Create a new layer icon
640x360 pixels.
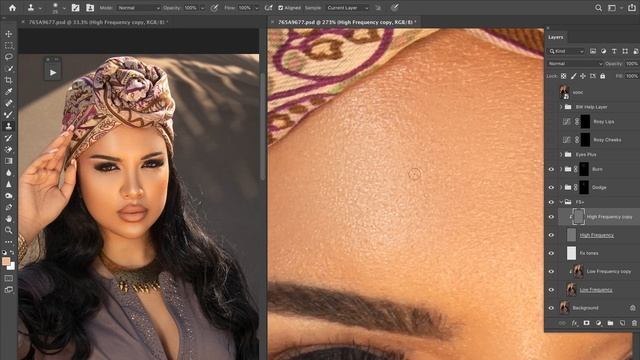622,323
